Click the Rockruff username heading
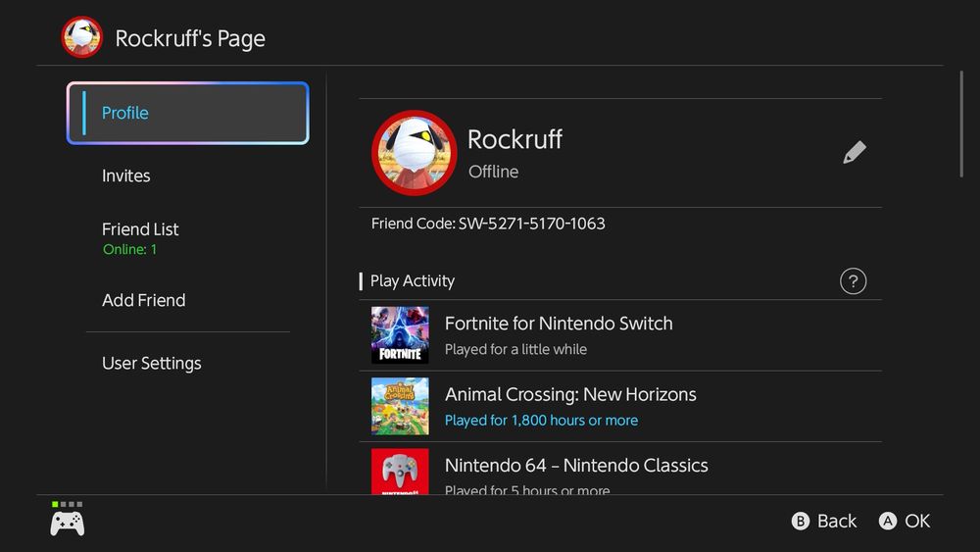Viewport: 980px width, 552px height. [515, 139]
